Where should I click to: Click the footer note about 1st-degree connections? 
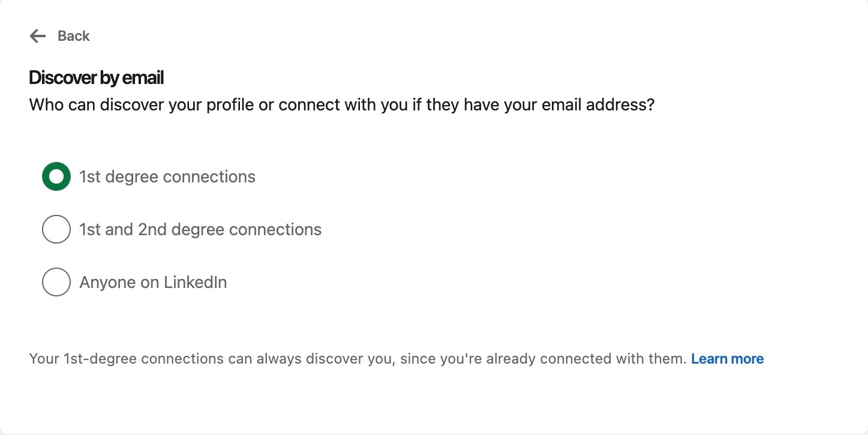point(357,359)
